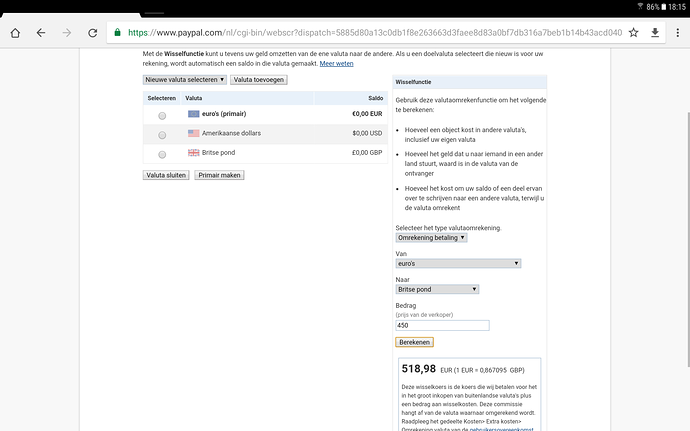Open the browser three-dot menu
Viewport: 690px width, 431px height.
click(676, 32)
